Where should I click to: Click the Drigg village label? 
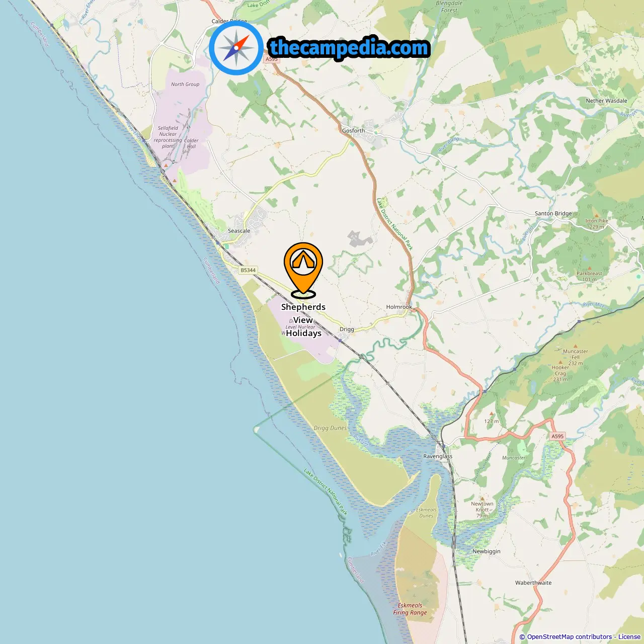pyautogui.click(x=347, y=330)
